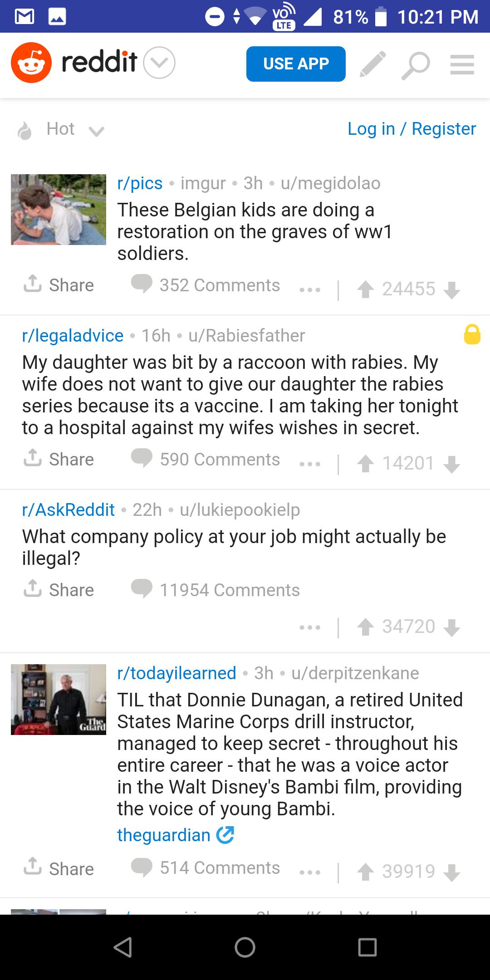
Task: Open the Log in / Register link
Action: point(412,129)
